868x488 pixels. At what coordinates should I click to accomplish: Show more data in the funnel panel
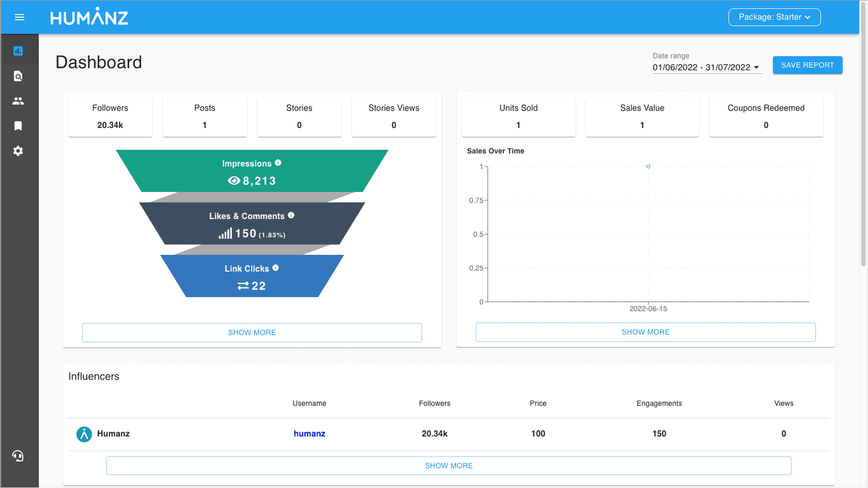252,332
